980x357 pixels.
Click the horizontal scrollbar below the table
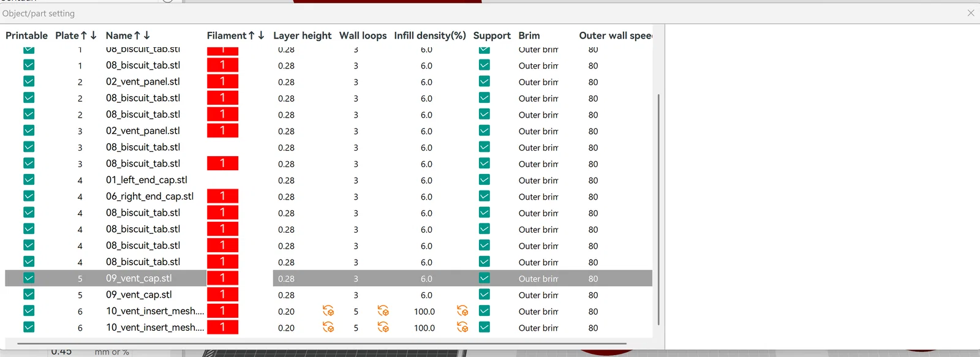tap(322, 344)
